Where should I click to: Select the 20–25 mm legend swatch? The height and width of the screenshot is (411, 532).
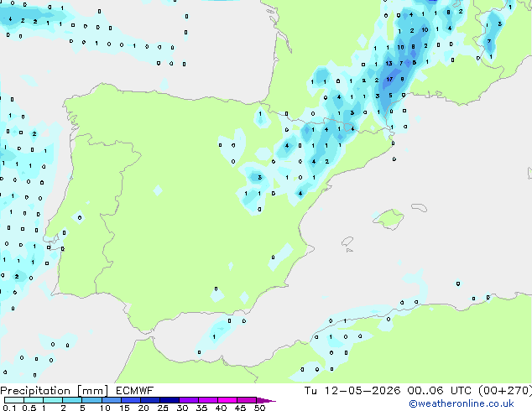(x=149, y=400)
